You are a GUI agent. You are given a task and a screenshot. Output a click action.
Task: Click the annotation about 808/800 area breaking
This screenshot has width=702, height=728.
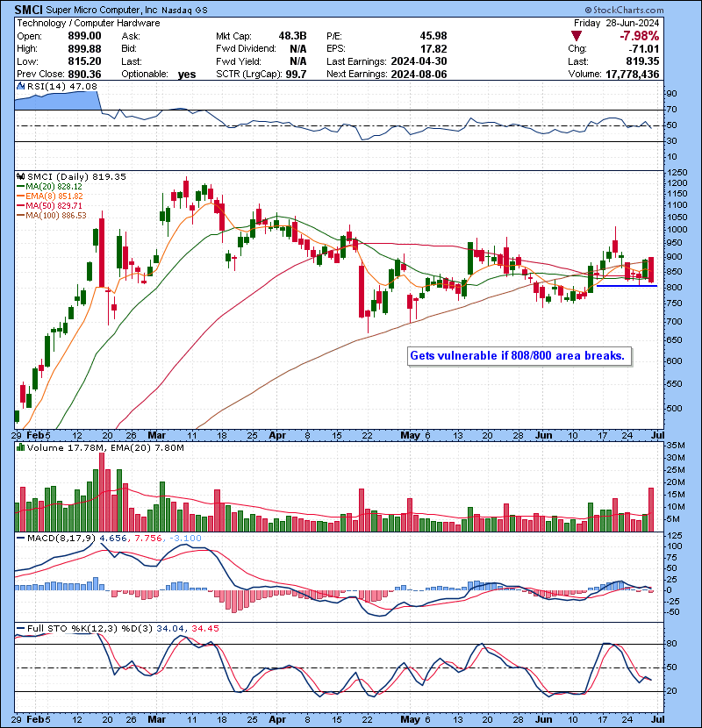pyautogui.click(x=519, y=356)
